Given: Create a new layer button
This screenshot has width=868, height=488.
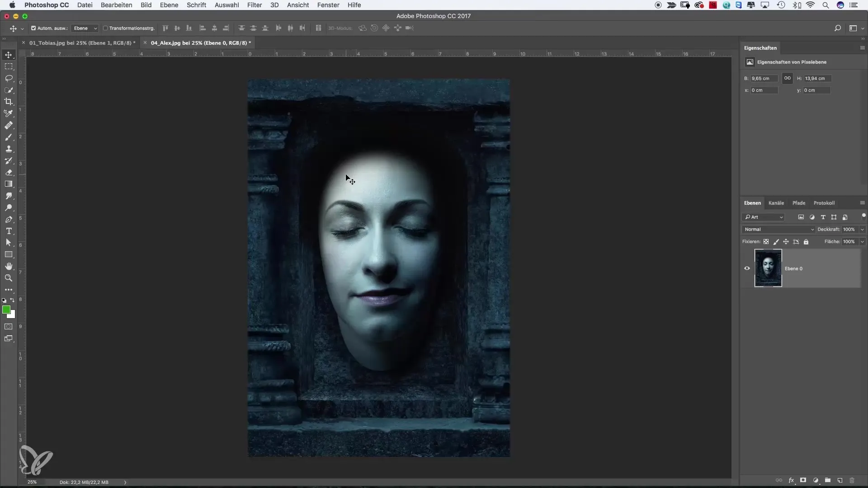Looking at the screenshot, I should tap(840, 480).
